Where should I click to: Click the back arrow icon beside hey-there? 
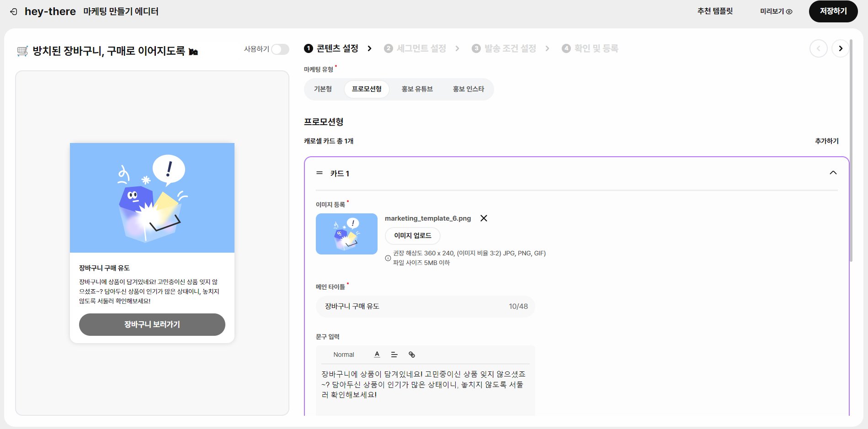[x=14, y=12]
